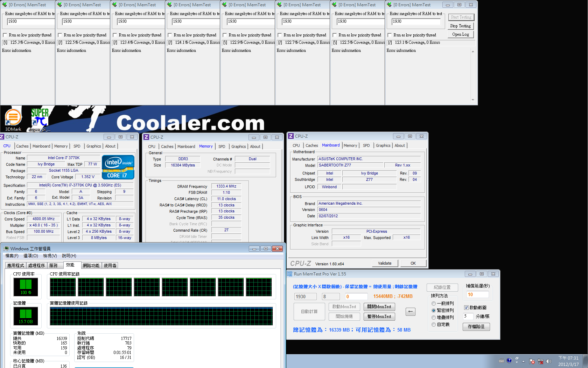Toggle low priority thread in the second MemTest window

point(60,35)
